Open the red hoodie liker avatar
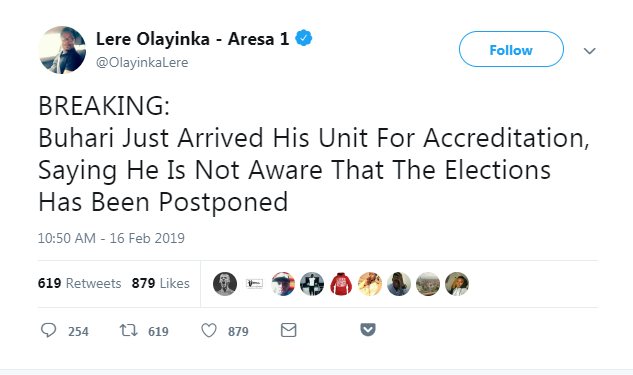Screen dimensions: 633x375 (x=341, y=284)
